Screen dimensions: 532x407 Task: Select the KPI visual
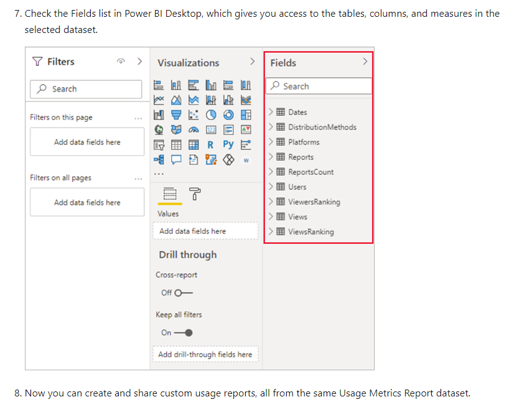coord(246,129)
